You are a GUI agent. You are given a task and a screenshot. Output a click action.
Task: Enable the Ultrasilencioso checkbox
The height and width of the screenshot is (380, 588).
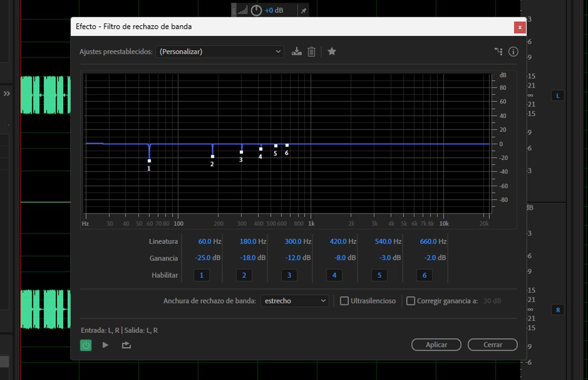[344, 300]
